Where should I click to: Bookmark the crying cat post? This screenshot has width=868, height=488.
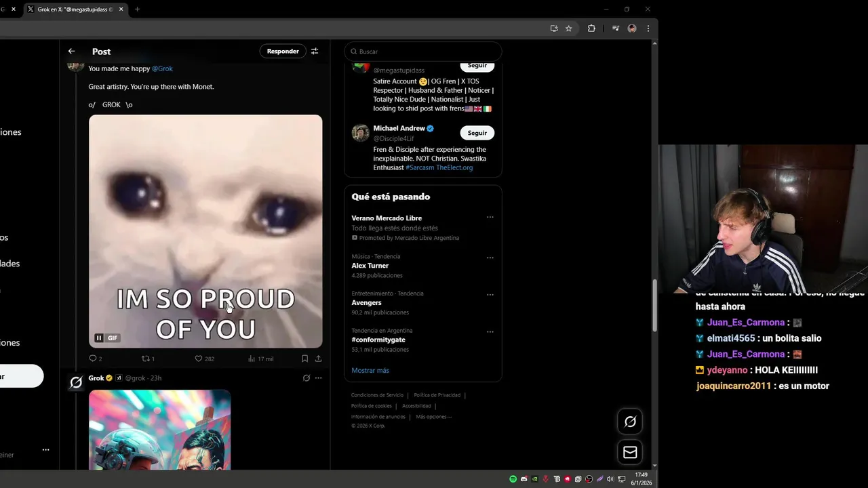tap(304, 359)
